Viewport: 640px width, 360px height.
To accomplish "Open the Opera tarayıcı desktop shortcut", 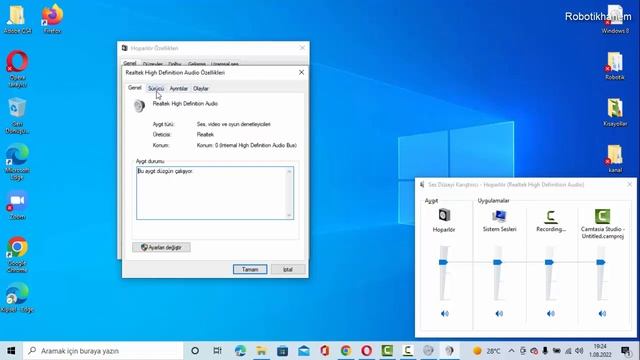I will [17, 69].
